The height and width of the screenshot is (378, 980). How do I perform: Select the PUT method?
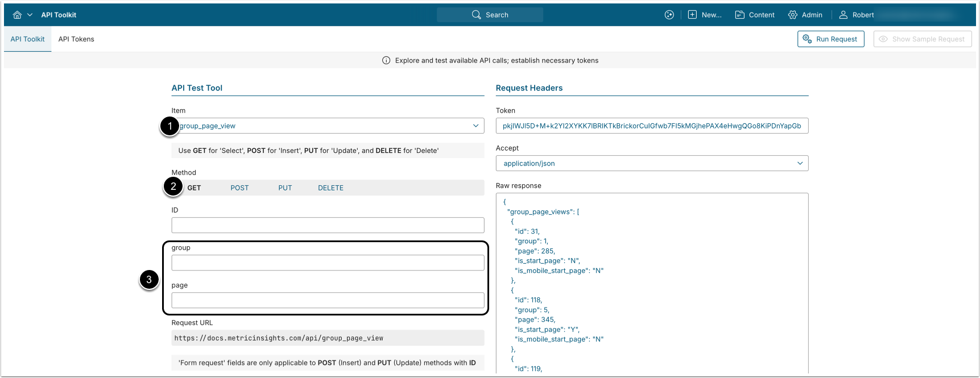[285, 188]
